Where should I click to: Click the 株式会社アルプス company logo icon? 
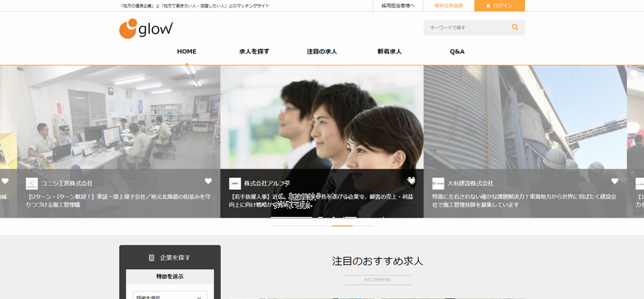(x=235, y=184)
